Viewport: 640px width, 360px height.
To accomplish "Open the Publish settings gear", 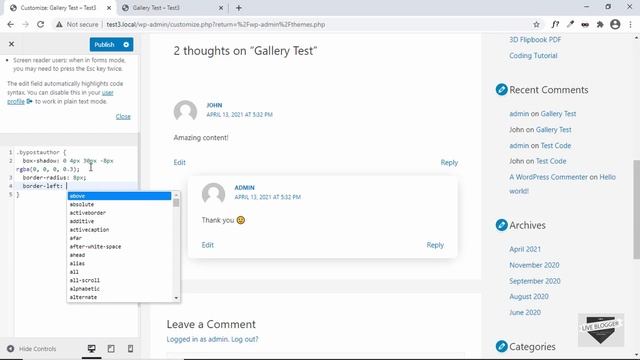I will (x=126, y=44).
